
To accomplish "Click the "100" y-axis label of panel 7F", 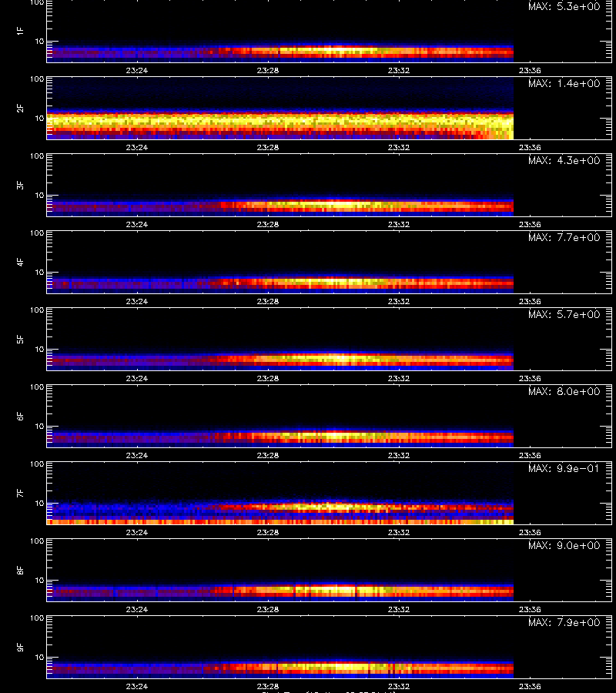I will (x=37, y=464).
